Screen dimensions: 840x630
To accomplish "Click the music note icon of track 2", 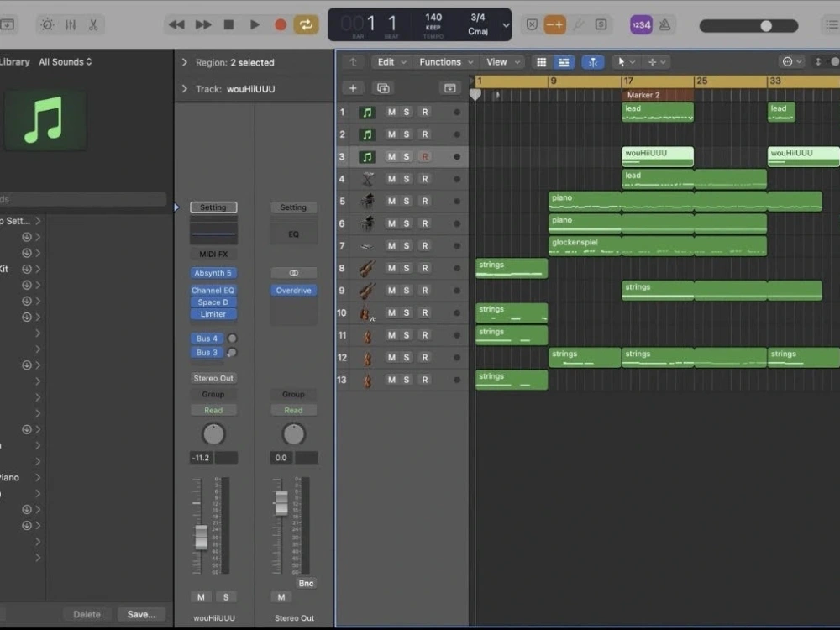I will [367, 134].
